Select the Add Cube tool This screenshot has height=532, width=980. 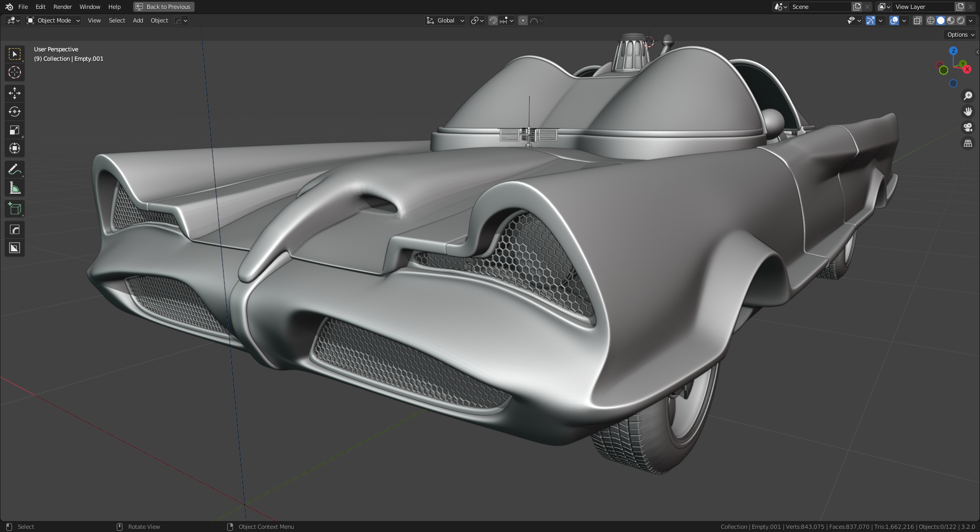click(x=15, y=208)
